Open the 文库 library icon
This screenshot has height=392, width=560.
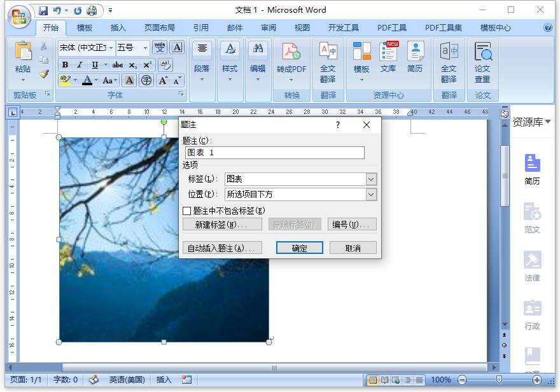coord(388,57)
